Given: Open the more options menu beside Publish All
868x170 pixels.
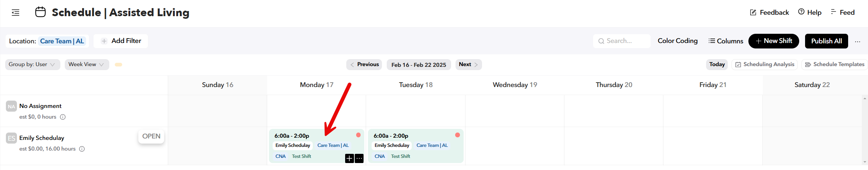Looking at the screenshot, I should pos(857,41).
